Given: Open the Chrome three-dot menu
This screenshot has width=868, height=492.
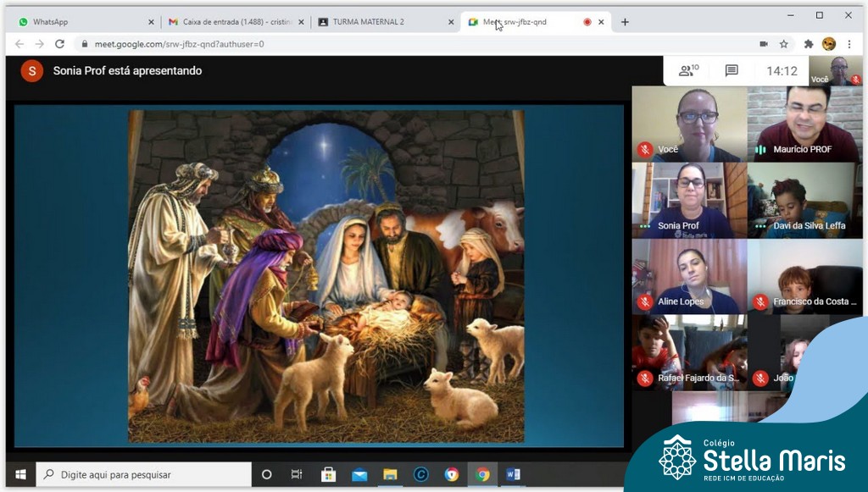Looking at the screenshot, I should 849,44.
